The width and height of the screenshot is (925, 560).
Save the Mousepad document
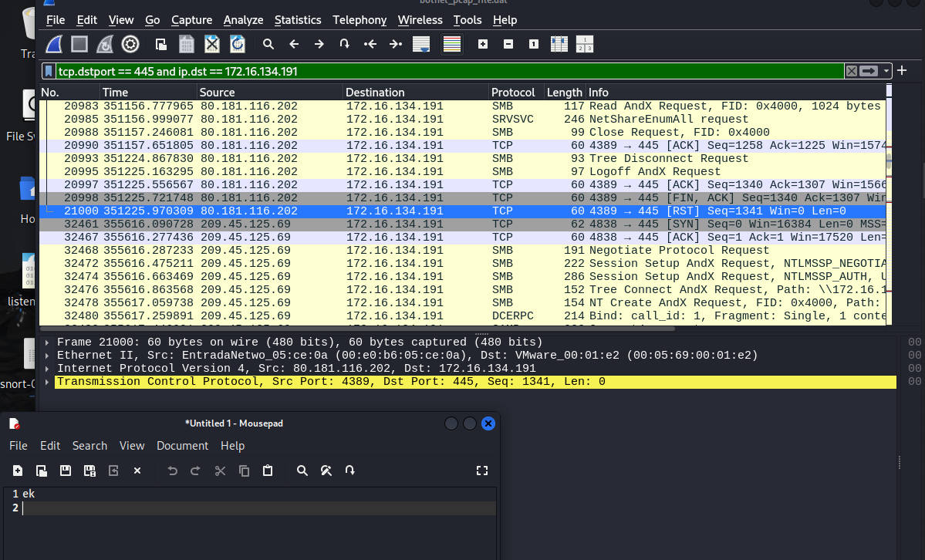click(x=66, y=471)
